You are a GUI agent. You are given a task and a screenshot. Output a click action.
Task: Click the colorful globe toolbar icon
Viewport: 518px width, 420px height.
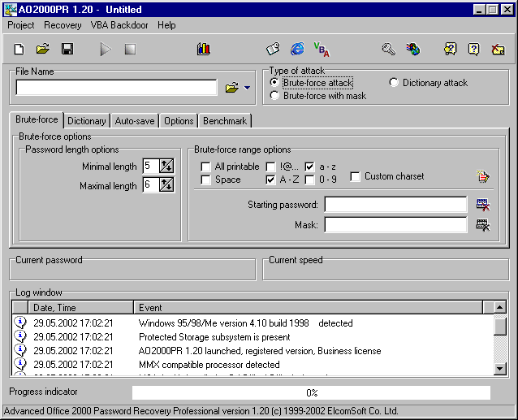point(413,50)
